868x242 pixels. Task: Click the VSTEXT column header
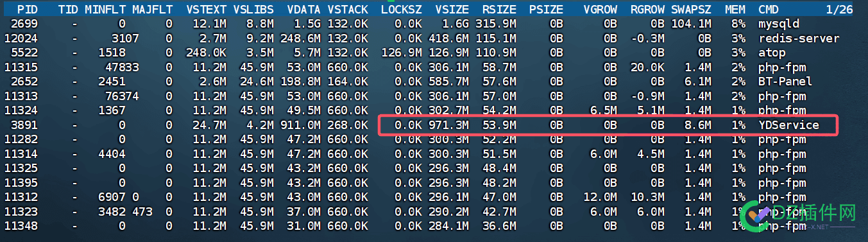(202, 10)
